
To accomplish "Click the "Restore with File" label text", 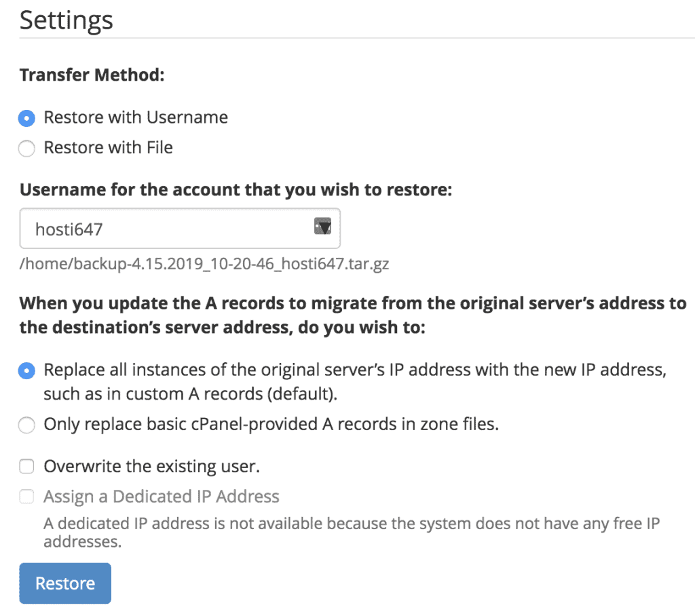I will pos(108,148).
